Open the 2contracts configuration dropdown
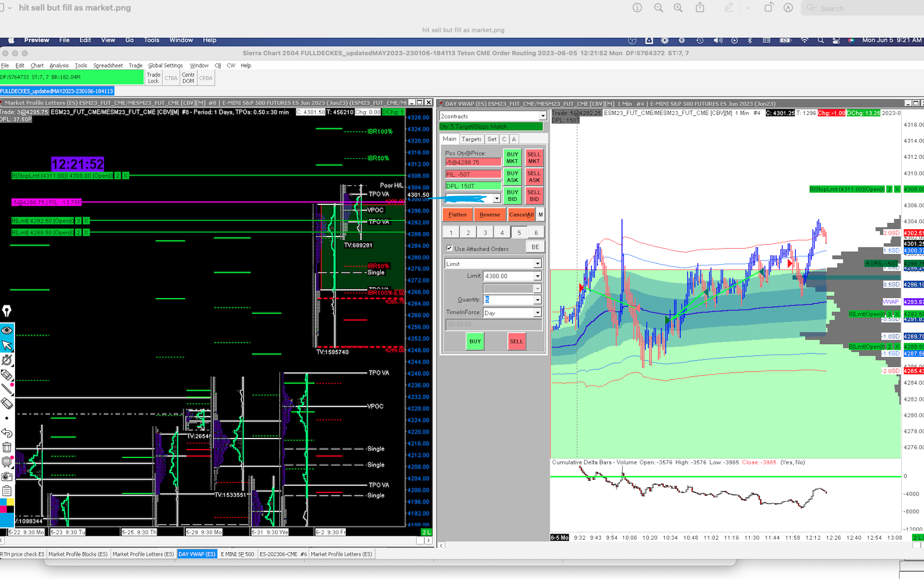 (542, 116)
